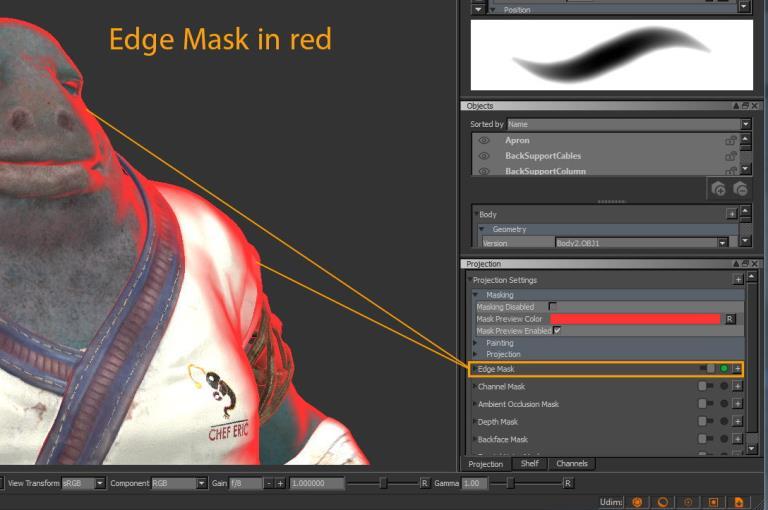Click the f/8 gain stop field
Image resolution: width=768 pixels, height=510 pixels.
[x=246, y=484]
